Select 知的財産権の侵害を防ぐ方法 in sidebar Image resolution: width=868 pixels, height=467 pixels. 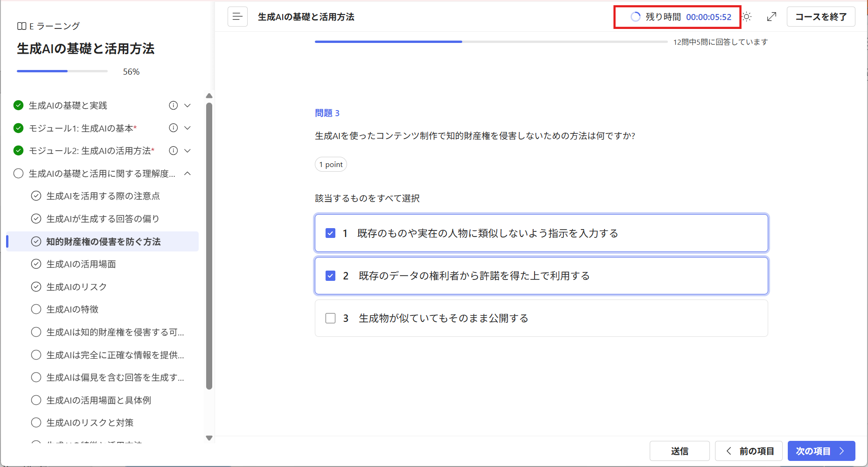click(x=103, y=242)
